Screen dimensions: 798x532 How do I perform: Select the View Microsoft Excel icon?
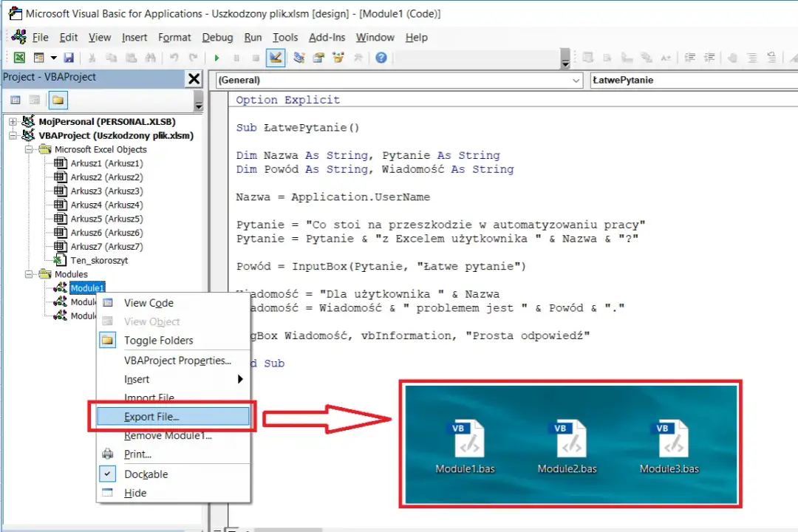coord(18,57)
